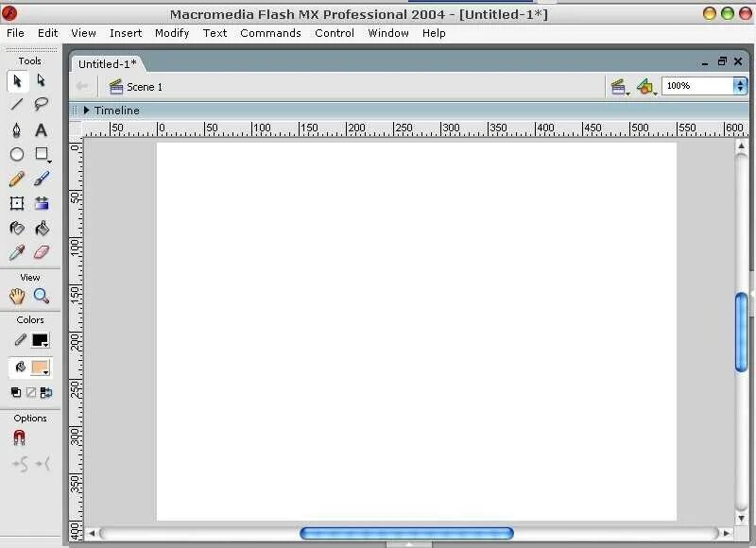Open the Window menu
The width and height of the screenshot is (756, 548).
388,33
